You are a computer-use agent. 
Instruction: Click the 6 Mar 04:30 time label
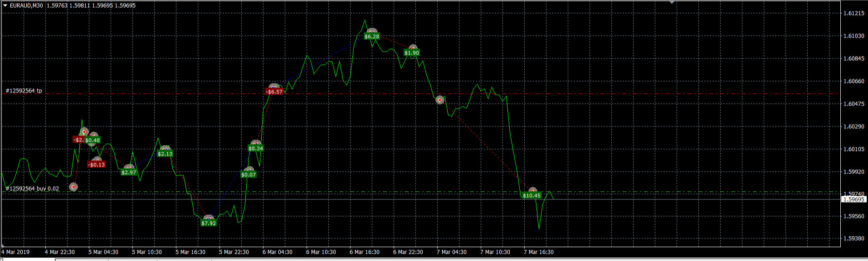[x=278, y=252]
